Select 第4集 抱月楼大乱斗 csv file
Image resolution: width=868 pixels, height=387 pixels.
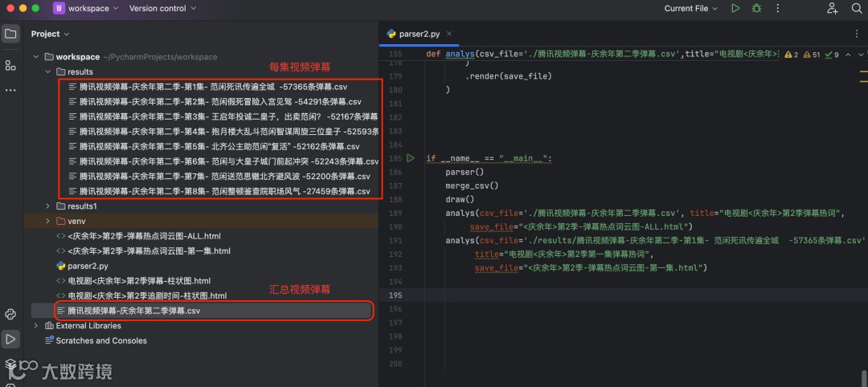tap(223, 132)
